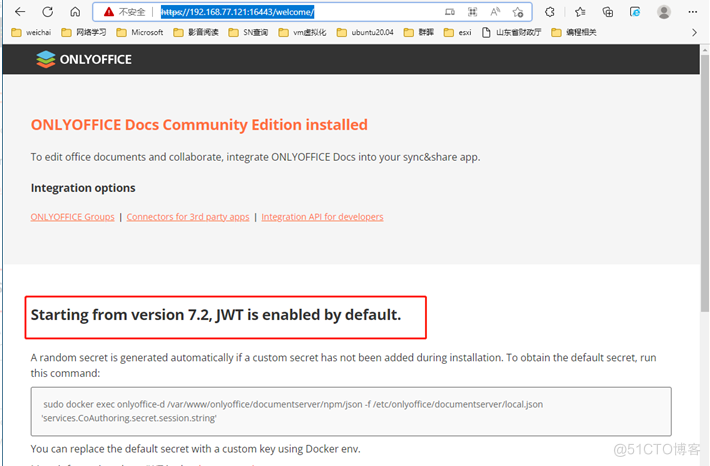Open the esxi bookmark folder
The height and width of the screenshot is (466, 710).
pyautogui.click(x=456, y=32)
